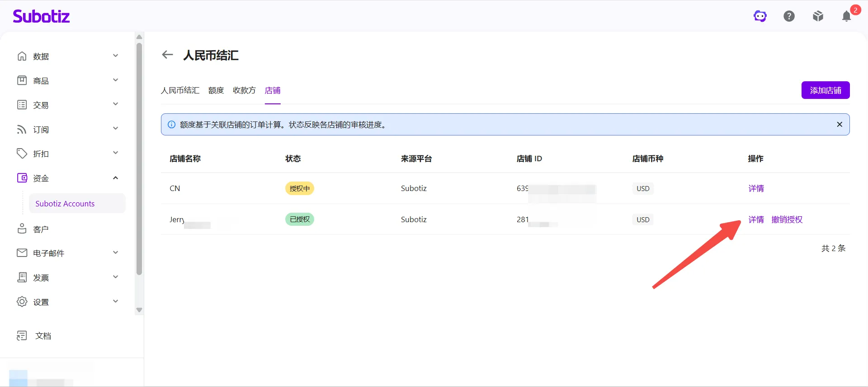This screenshot has width=868, height=387.
Task: Select the 店铺 tab
Action: (273, 90)
